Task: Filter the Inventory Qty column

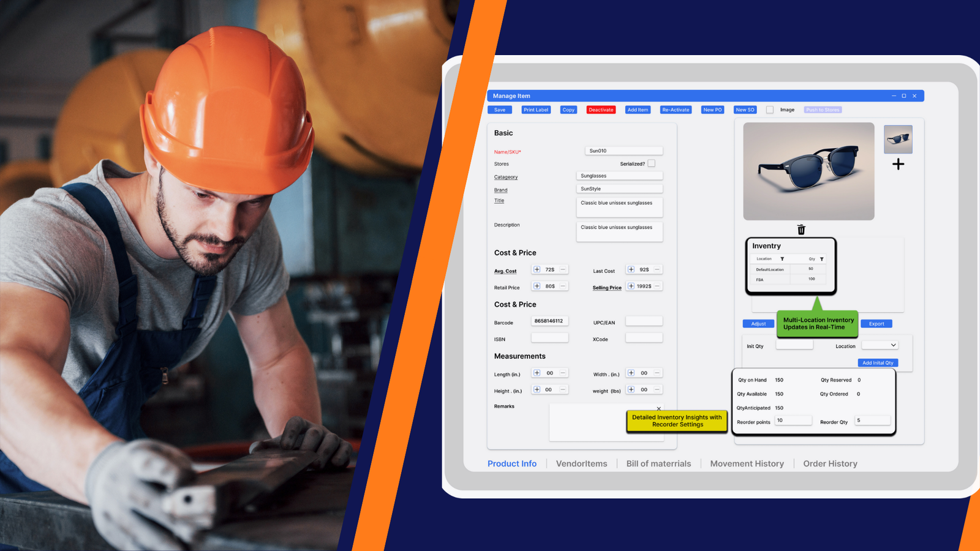Action: coord(821,259)
